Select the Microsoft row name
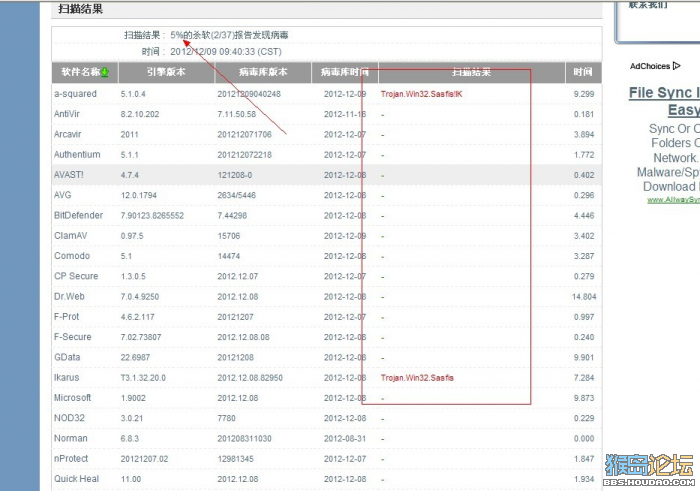 point(72,398)
